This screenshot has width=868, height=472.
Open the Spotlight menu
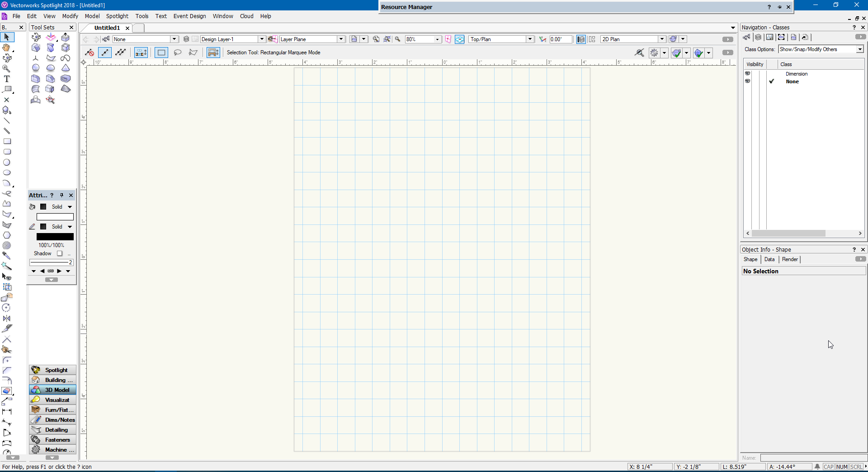coord(117,16)
